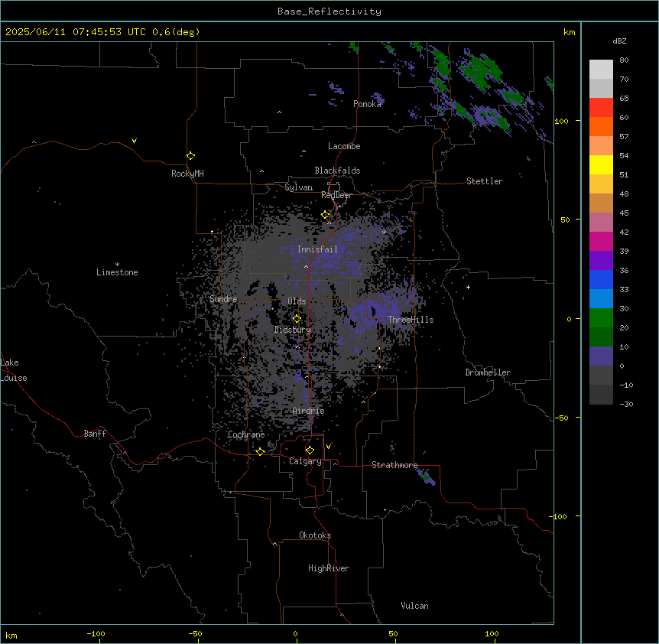Click the RockyMH label
Viewport: 659px width, 644px height.
pyautogui.click(x=187, y=174)
